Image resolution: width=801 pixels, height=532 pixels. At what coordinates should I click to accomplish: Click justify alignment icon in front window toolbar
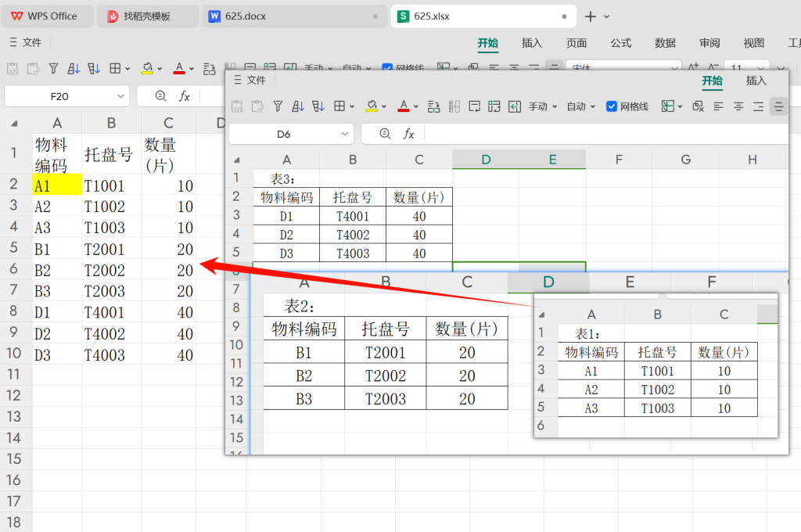click(x=778, y=106)
